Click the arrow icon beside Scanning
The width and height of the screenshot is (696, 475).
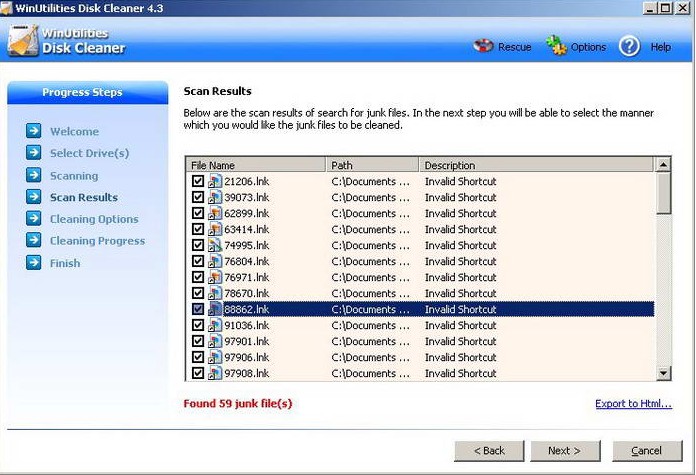tap(33, 175)
